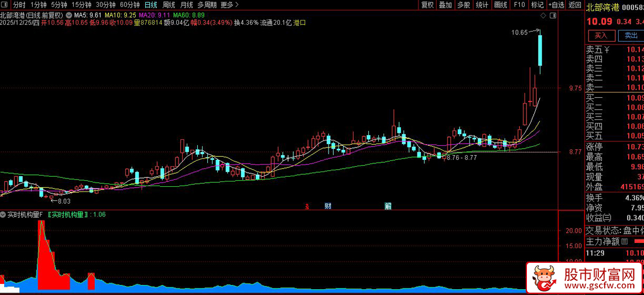Screen dimensions: 644x295
Task: Click the 换手 turnover rate row
Action: [614, 198]
